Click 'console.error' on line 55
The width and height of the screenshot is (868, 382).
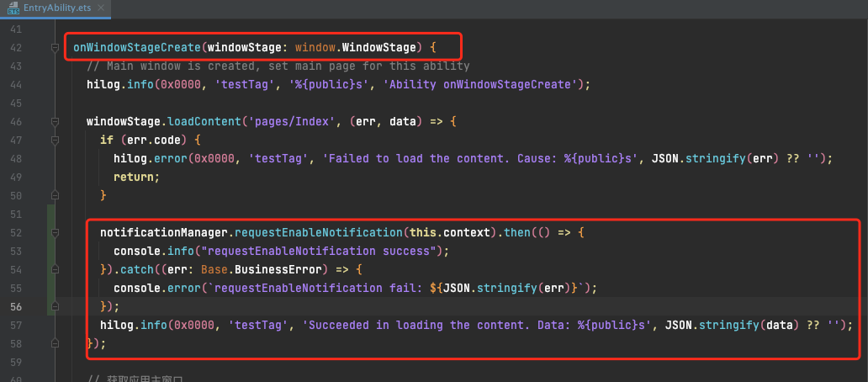(x=156, y=288)
